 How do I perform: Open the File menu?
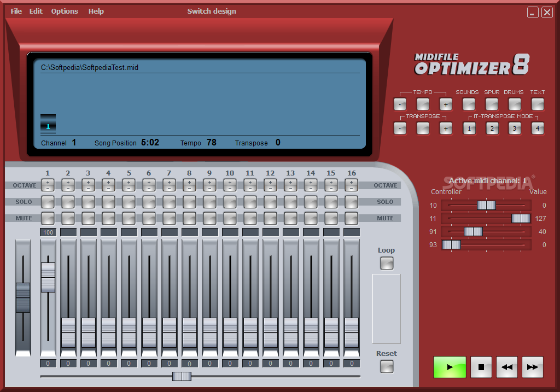[16, 11]
